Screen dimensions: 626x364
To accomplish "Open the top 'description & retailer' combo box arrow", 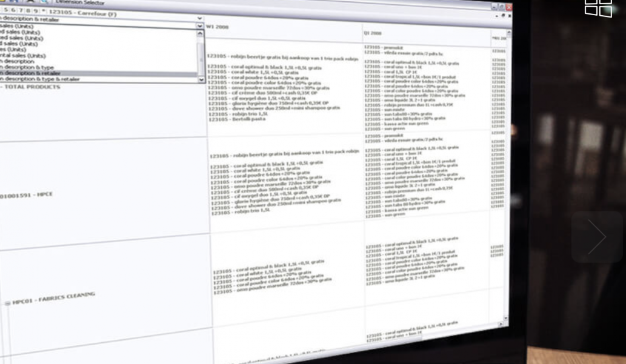I will (x=199, y=18).
